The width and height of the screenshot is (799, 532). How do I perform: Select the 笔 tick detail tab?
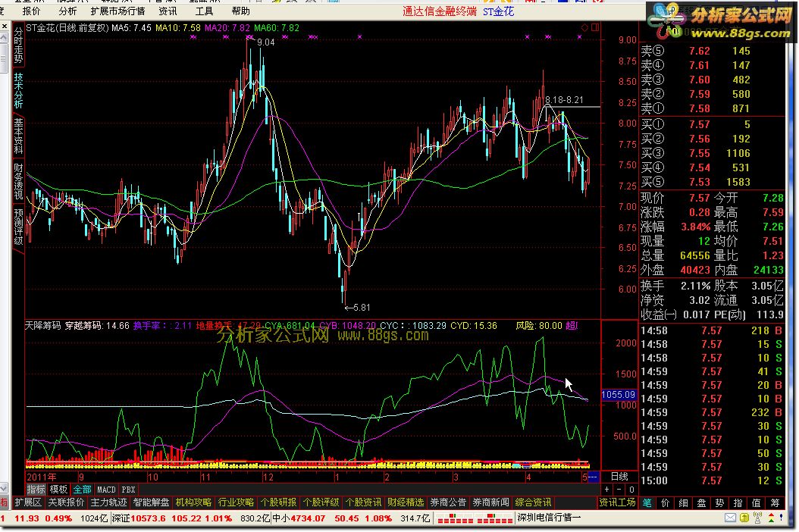tap(647, 503)
